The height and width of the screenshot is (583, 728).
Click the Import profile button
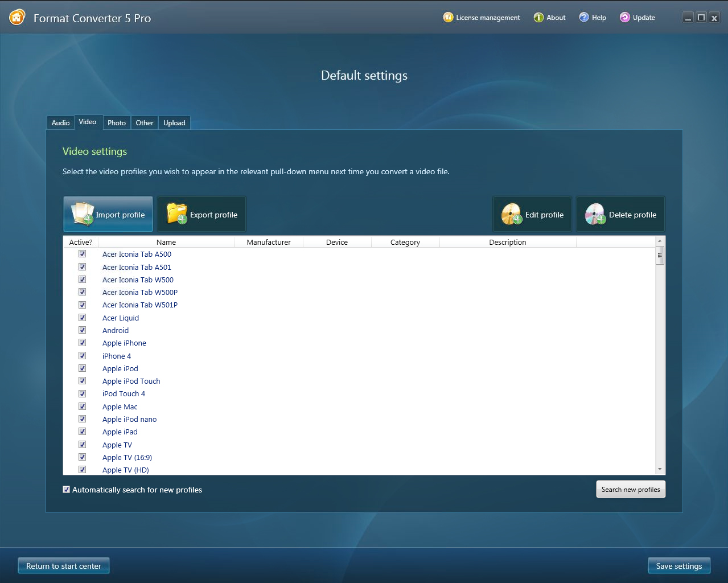108,215
